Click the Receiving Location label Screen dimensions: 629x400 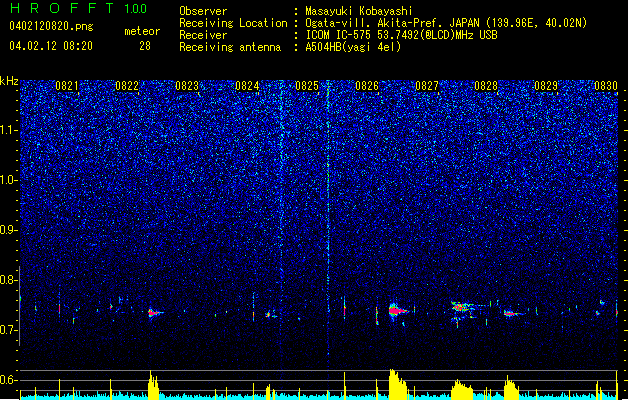tap(233, 23)
